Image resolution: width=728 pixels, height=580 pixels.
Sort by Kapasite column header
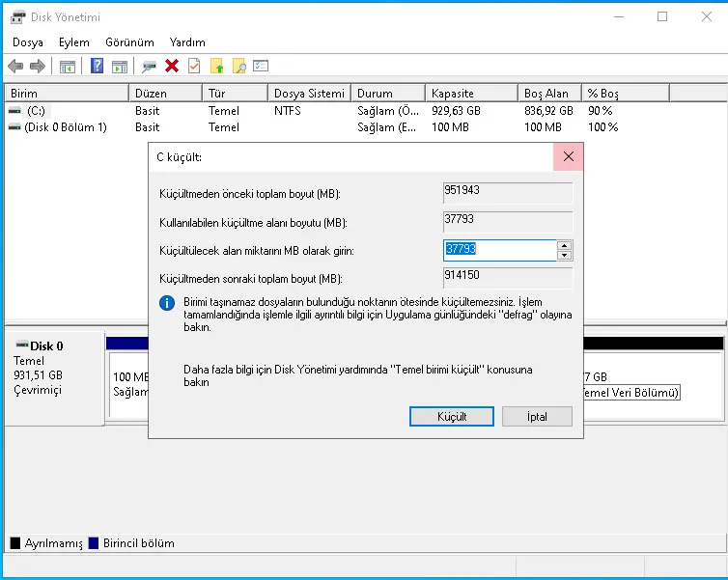tap(472, 94)
